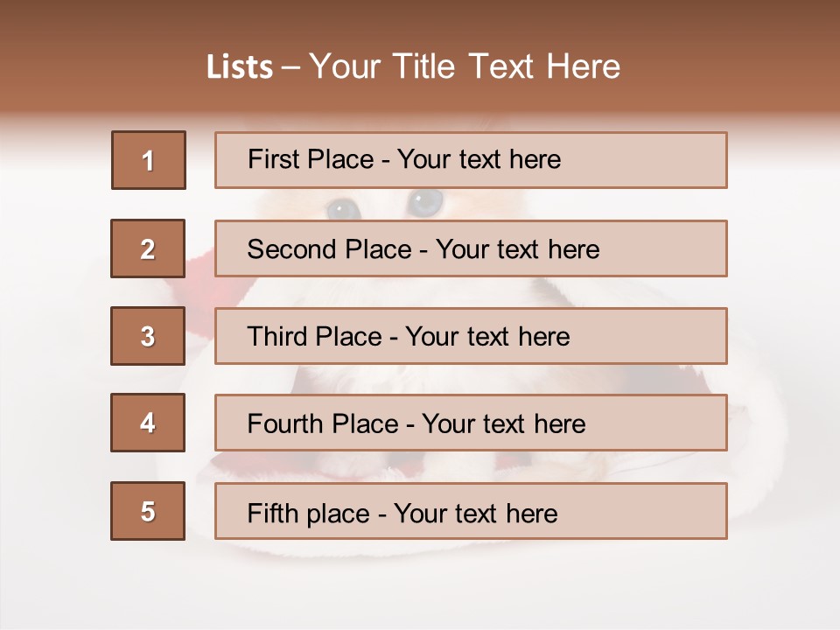Click the brown header banner above title

(x=420, y=22)
